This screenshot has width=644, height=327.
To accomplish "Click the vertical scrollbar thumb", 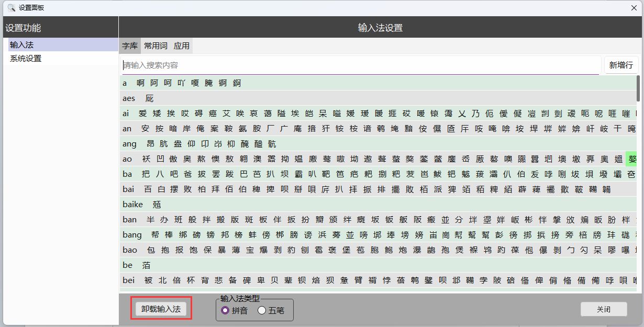I will point(638,88).
